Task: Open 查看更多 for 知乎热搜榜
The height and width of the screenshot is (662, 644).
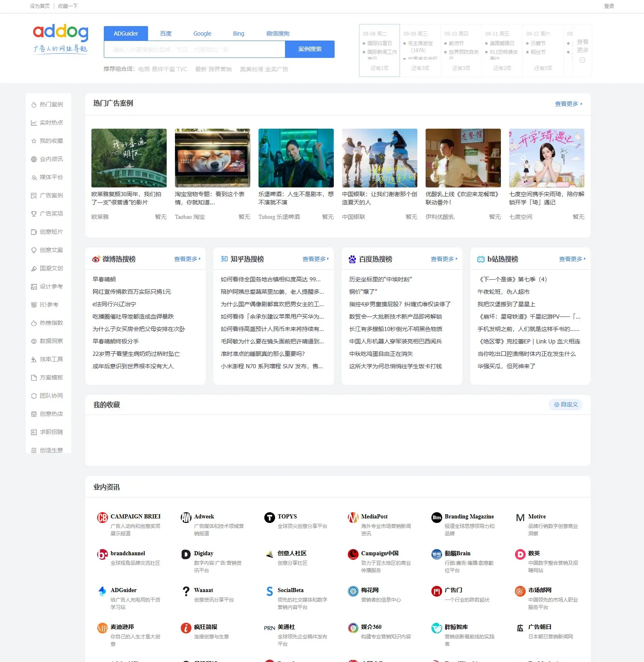Action: (x=316, y=259)
